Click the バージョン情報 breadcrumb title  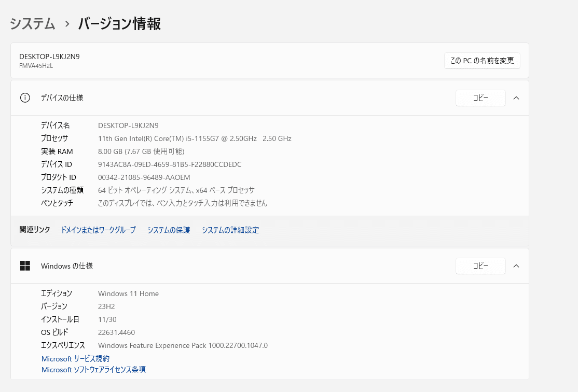pos(119,24)
